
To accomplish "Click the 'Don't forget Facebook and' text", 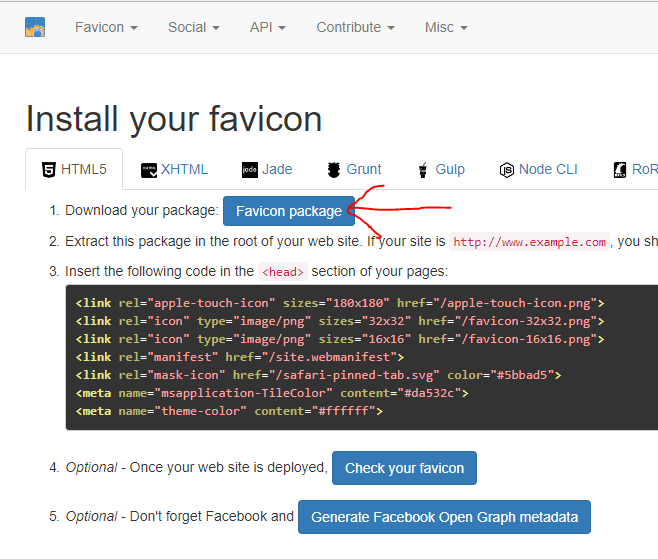I will [212, 516].
